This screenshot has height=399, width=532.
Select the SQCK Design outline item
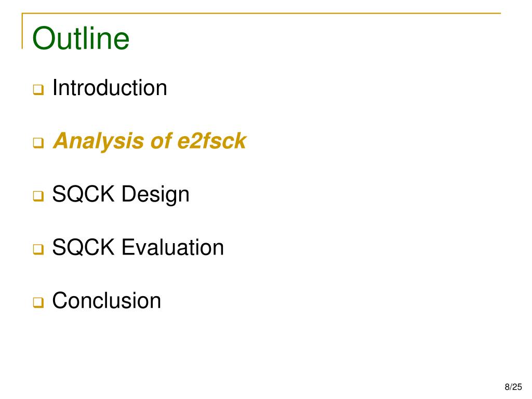coord(121,194)
